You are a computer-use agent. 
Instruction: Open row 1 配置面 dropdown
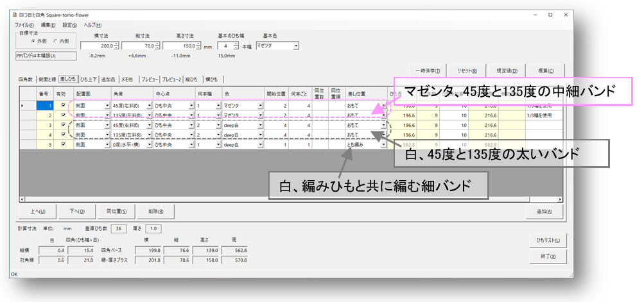click(107, 106)
